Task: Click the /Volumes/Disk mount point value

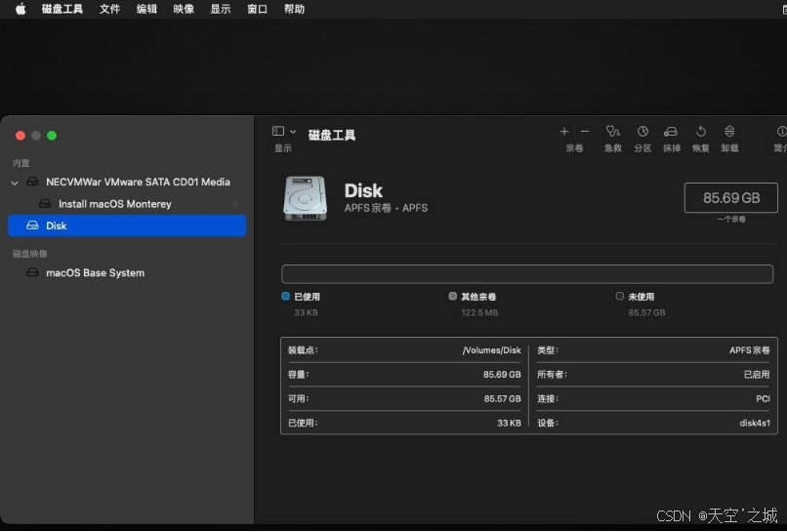Action: pyautogui.click(x=491, y=350)
